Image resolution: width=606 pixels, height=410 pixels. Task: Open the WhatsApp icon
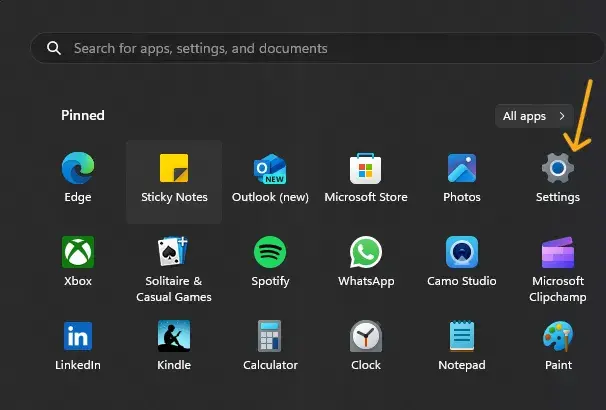pos(366,252)
